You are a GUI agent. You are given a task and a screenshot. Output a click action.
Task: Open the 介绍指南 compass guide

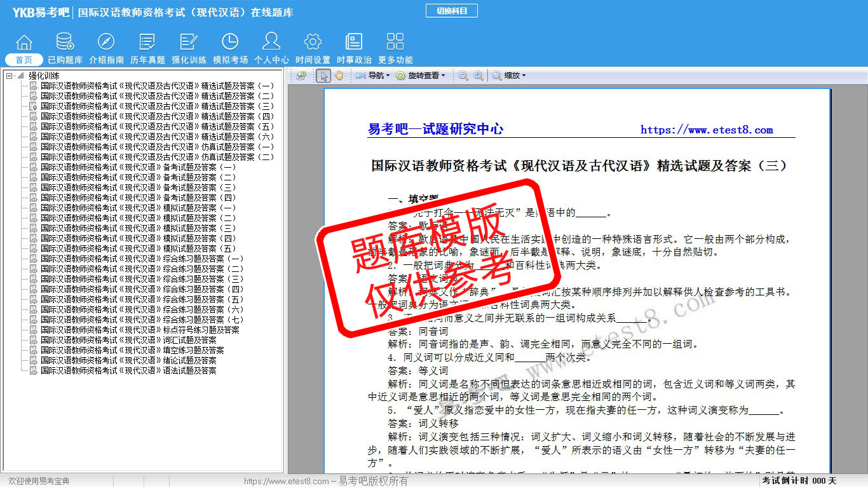(106, 48)
